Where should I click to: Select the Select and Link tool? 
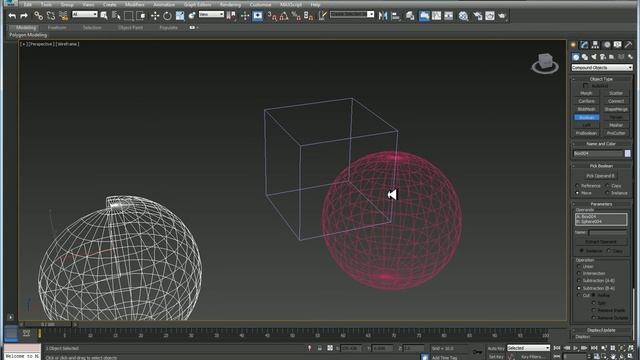click(38, 16)
